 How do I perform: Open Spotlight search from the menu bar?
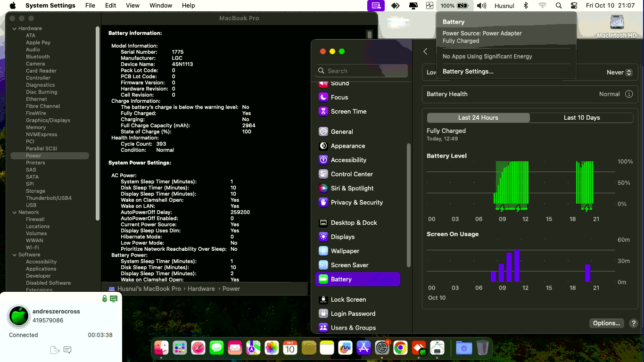tap(559, 6)
